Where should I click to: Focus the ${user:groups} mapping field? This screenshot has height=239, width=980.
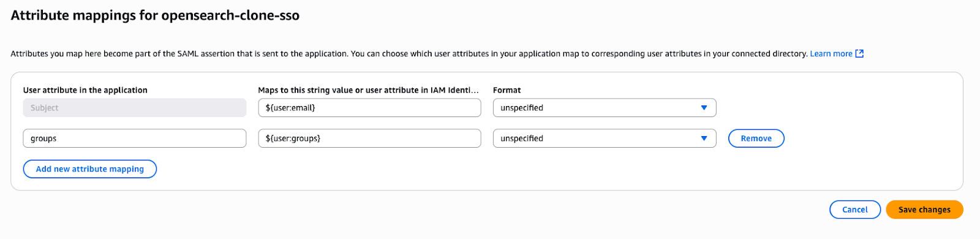pos(369,138)
